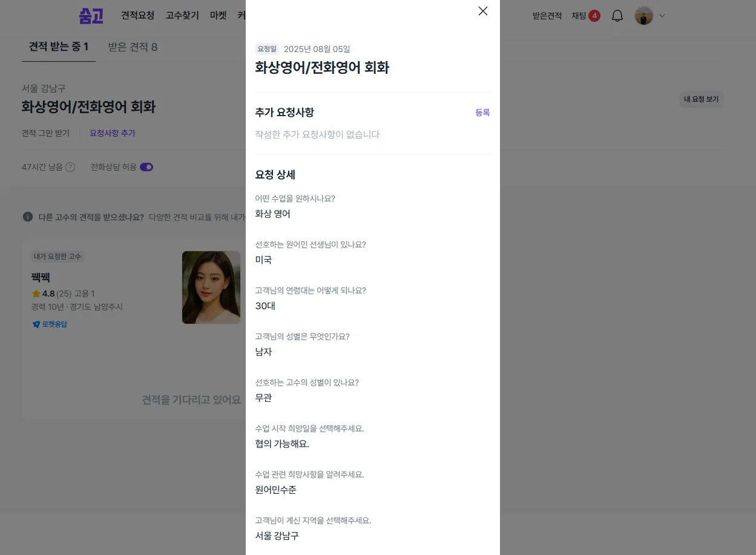Click the 요청사항 추가 link

113,133
